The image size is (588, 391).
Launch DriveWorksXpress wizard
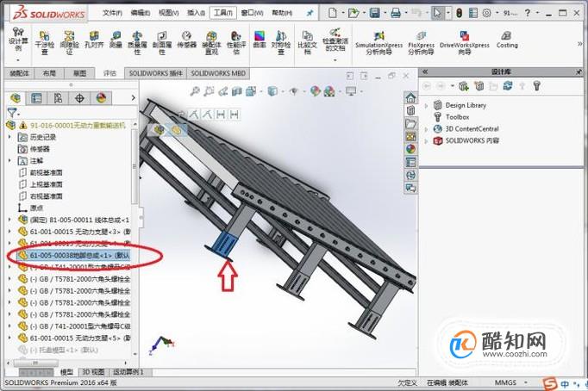(464, 43)
